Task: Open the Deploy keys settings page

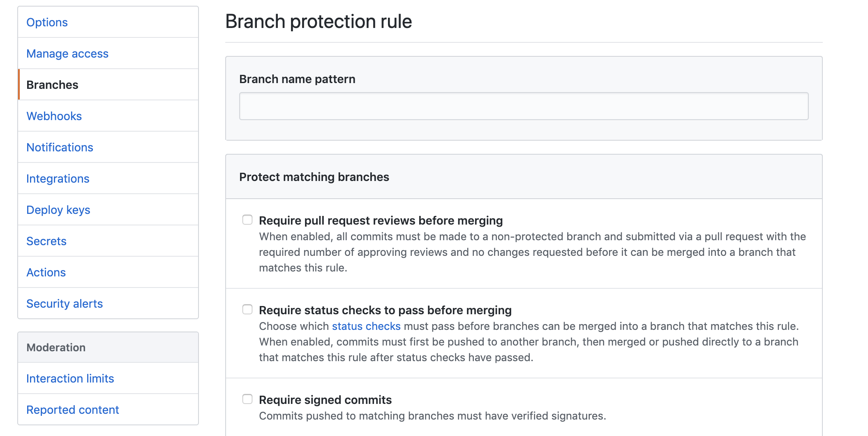Action: click(x=58, y=209)
